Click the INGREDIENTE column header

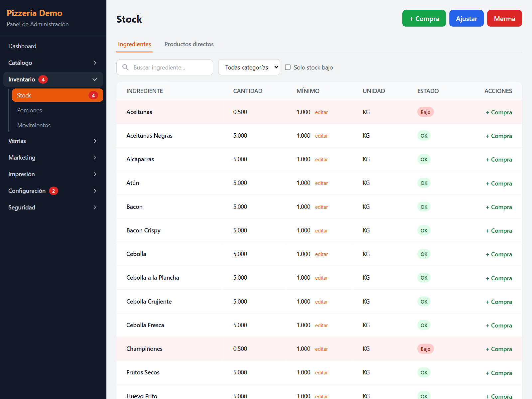pos(145,91)
